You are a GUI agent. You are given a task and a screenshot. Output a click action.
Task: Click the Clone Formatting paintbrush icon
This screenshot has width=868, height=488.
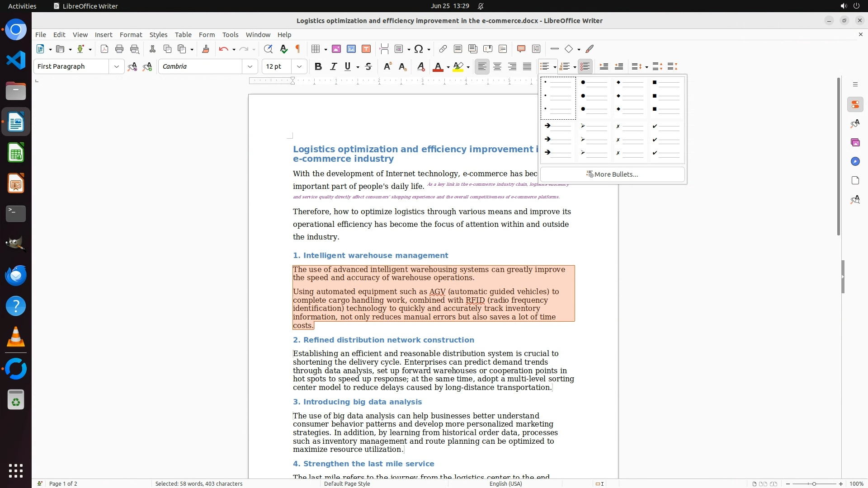click(205, 49)
